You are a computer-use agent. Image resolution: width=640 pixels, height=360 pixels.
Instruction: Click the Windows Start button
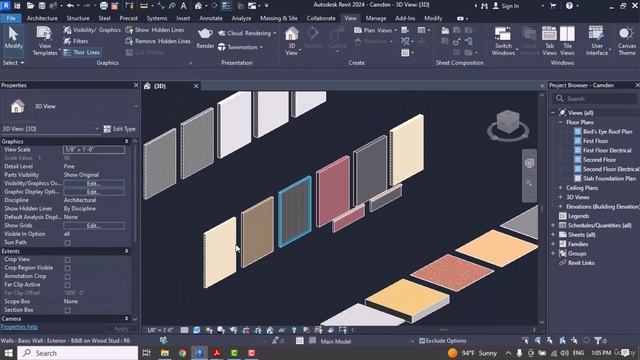click(8, 353)
